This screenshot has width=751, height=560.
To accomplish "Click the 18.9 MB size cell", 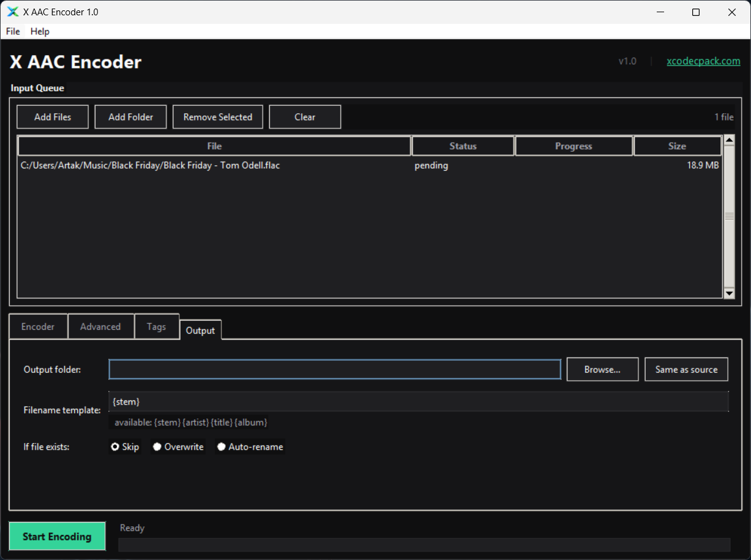I will tap(703, 165).
